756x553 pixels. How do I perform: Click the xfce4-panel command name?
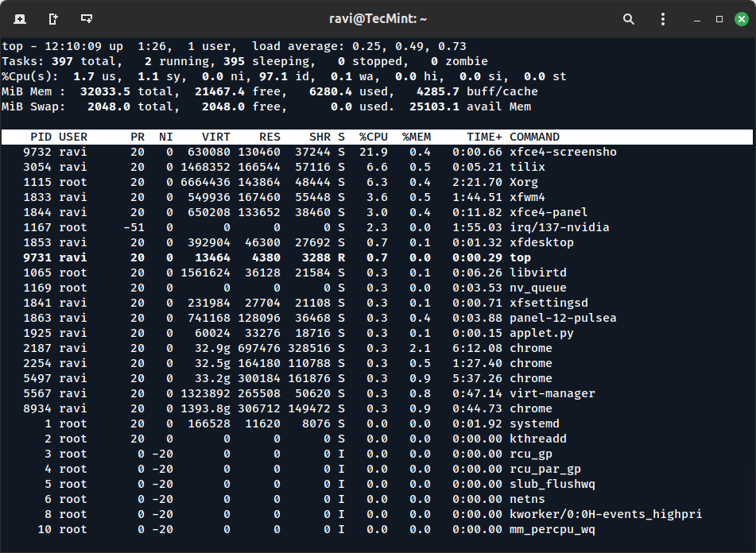(x=549, y=212)
